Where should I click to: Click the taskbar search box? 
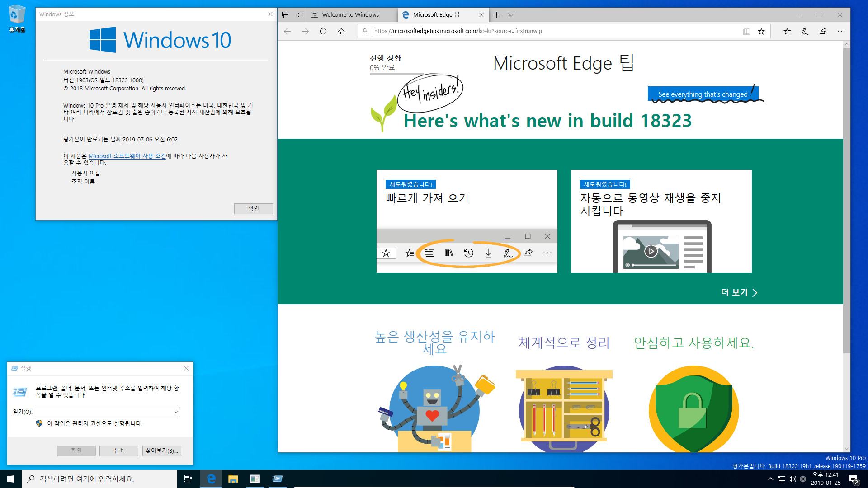click(x=99, y=479)
